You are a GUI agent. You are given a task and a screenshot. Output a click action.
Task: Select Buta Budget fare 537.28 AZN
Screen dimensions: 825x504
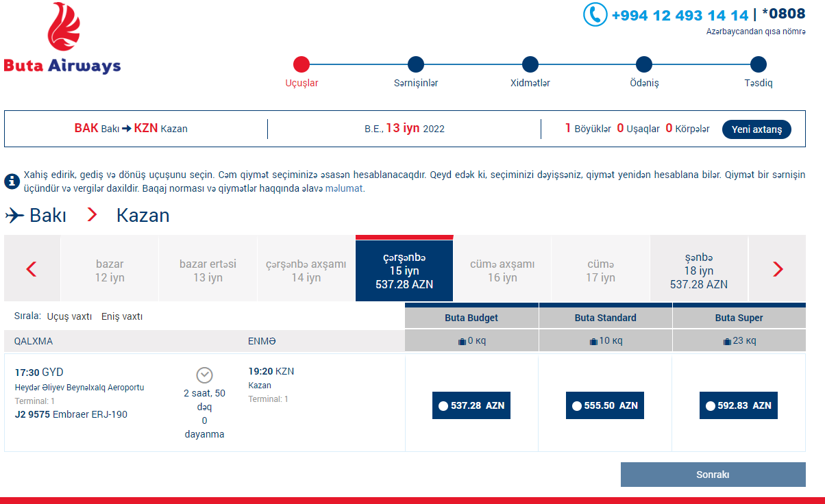(471, 405)
